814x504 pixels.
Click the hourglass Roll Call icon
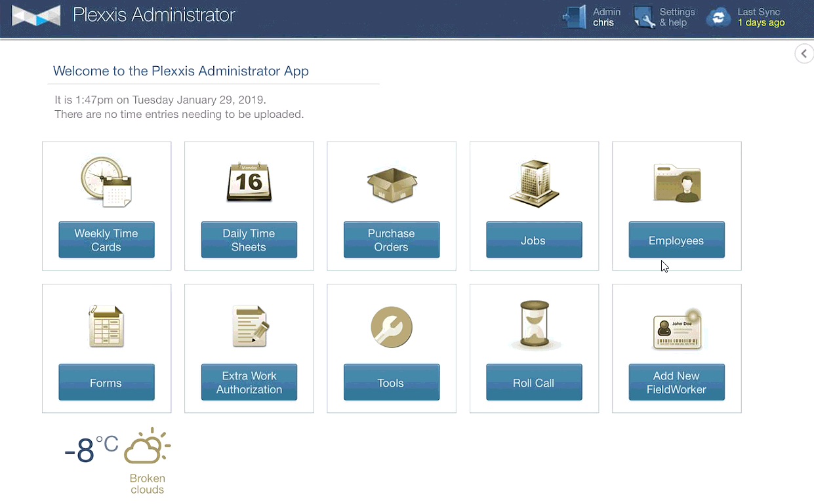[x=534, y=324]
